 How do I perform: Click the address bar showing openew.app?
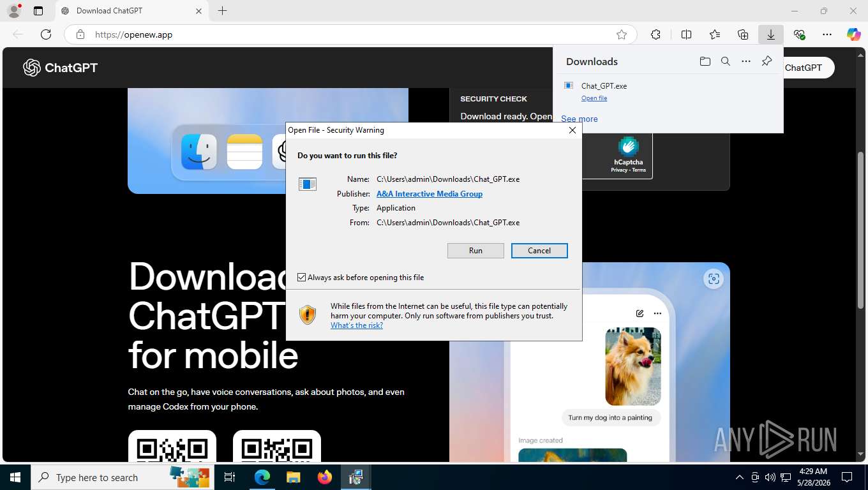pyautogui.click(x=350, y=34)
